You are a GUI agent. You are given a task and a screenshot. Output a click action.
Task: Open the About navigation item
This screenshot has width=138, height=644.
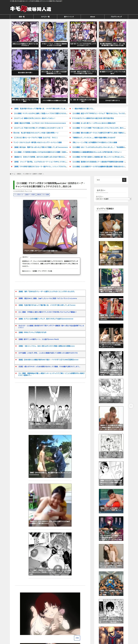93,17
